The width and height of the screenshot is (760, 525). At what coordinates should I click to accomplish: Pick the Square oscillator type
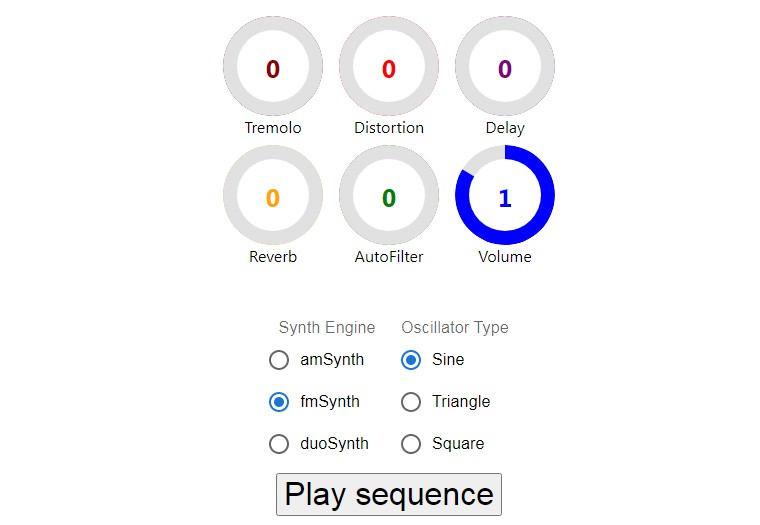(411, 444)
